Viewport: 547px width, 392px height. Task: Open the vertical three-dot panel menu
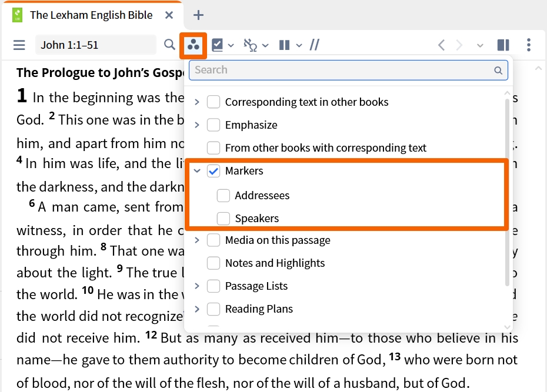pos(529,45)
